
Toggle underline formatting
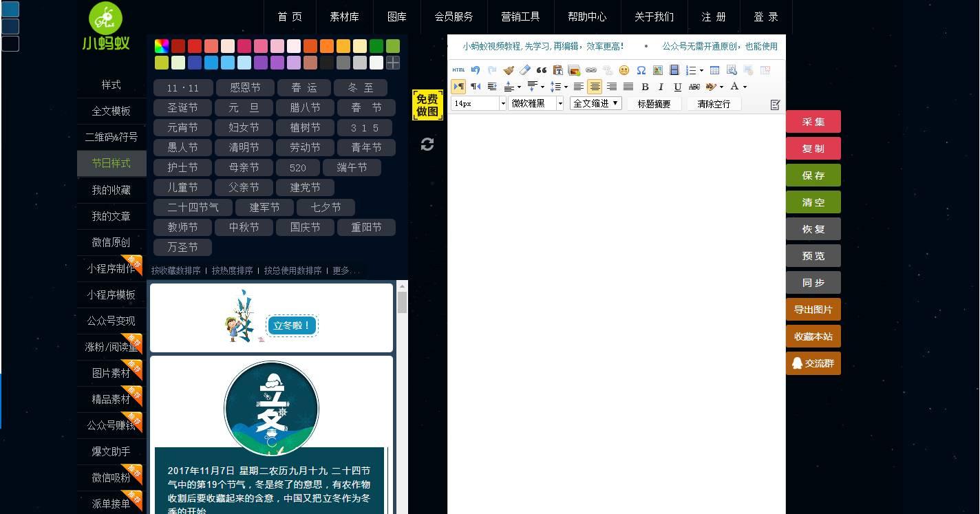pos(677,87)
